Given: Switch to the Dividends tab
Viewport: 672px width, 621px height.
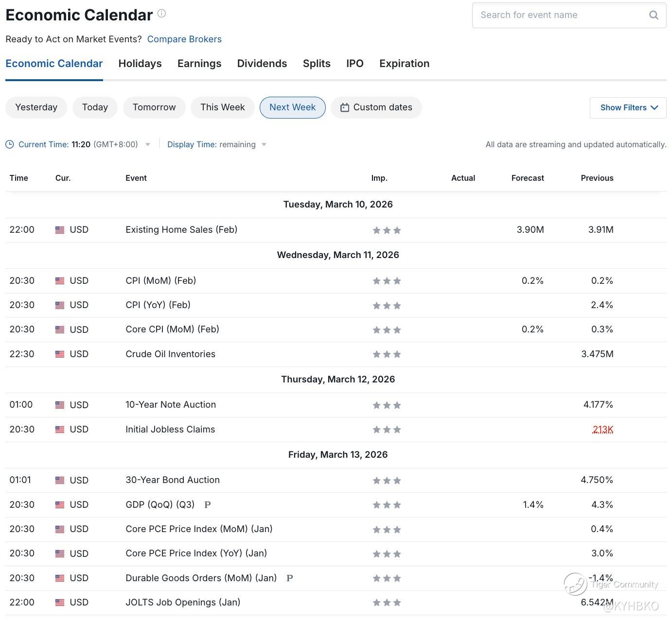Looking at the screenshot, I should [262, 64].
